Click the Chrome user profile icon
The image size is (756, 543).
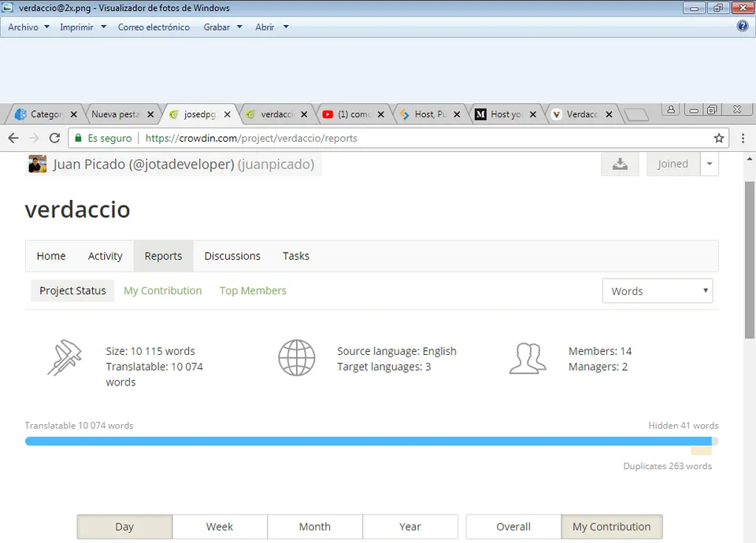[671, 109]
